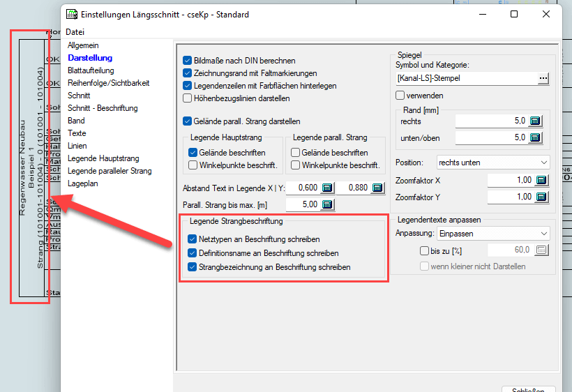
Task: Select Lageplan in the left category list
Action: 84,183
